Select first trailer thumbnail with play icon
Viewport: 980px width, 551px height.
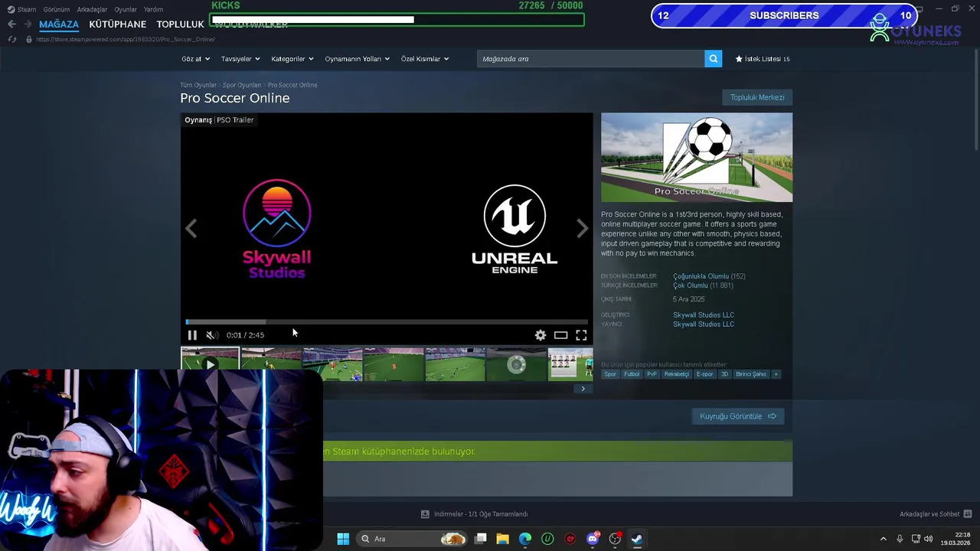coord(210,364)
